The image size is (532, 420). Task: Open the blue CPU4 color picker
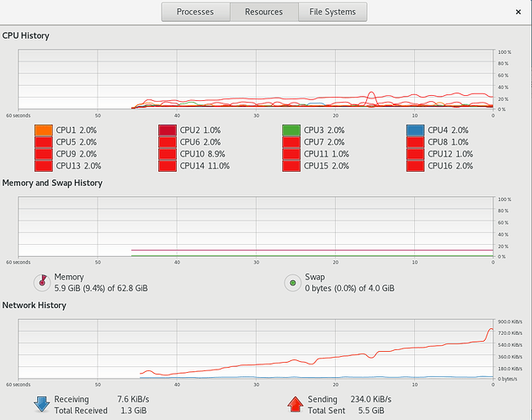(415, 130)
